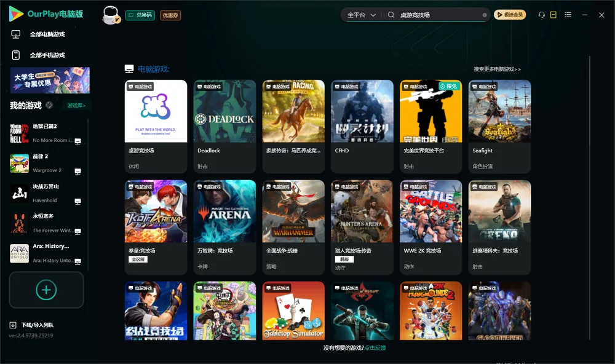This screenshot has width=615, height=364.
Task: Click PC platform icon on Havenhold row
Action: click(77, 201)
